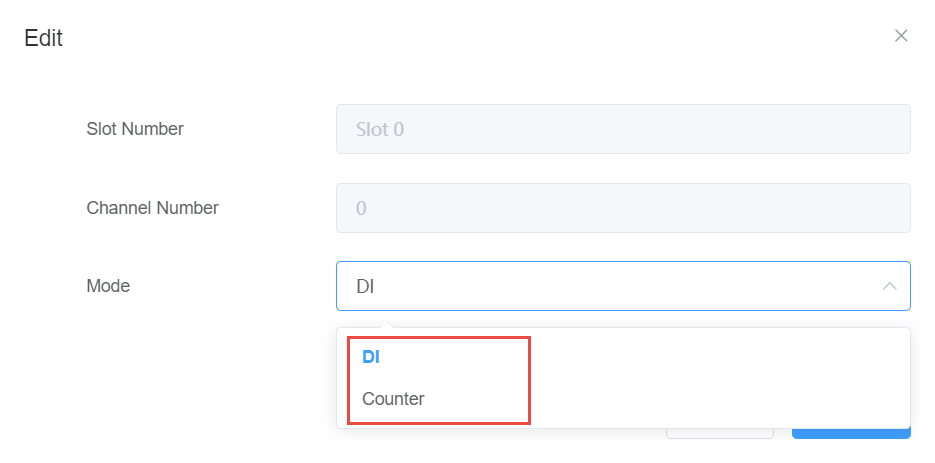This screenshot has width=935, height=463.
Task: Click the "Slot 0" text in the field
Action: tap(380, 129)
